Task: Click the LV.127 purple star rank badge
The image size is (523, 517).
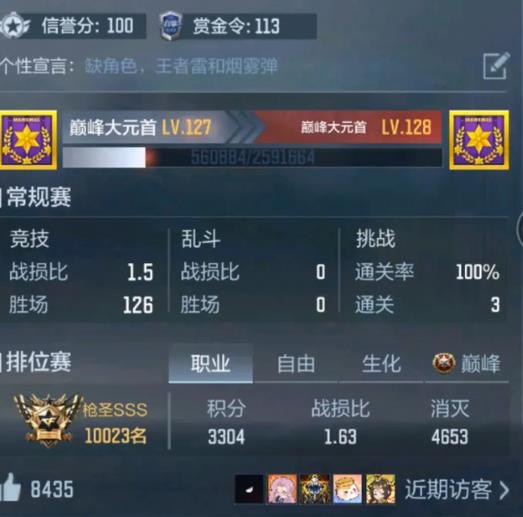Action: coord(28,140)
